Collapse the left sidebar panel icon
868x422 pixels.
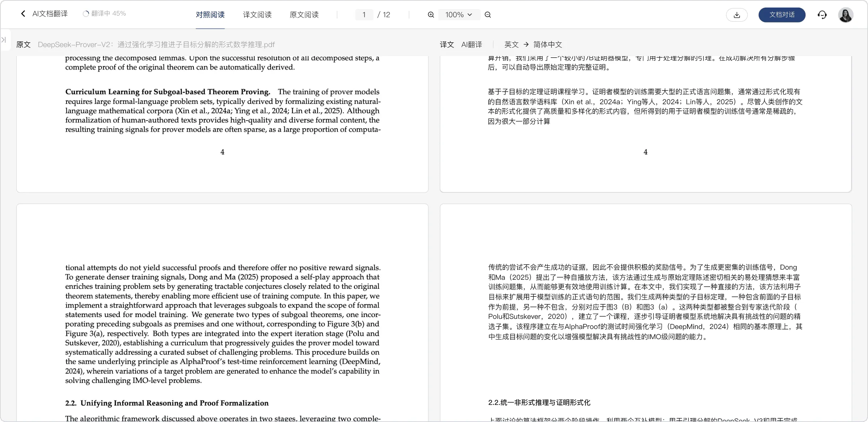(4, 40)
